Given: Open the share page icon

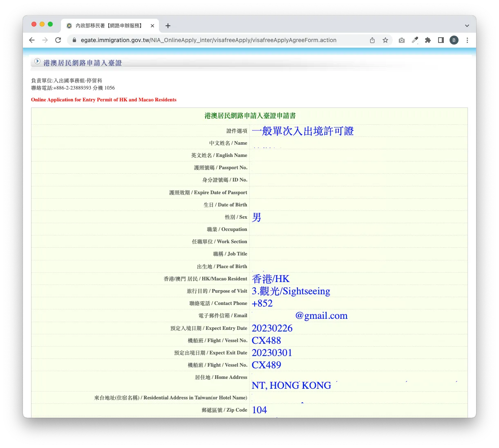Looking at the screenshot, I should 372,40.
